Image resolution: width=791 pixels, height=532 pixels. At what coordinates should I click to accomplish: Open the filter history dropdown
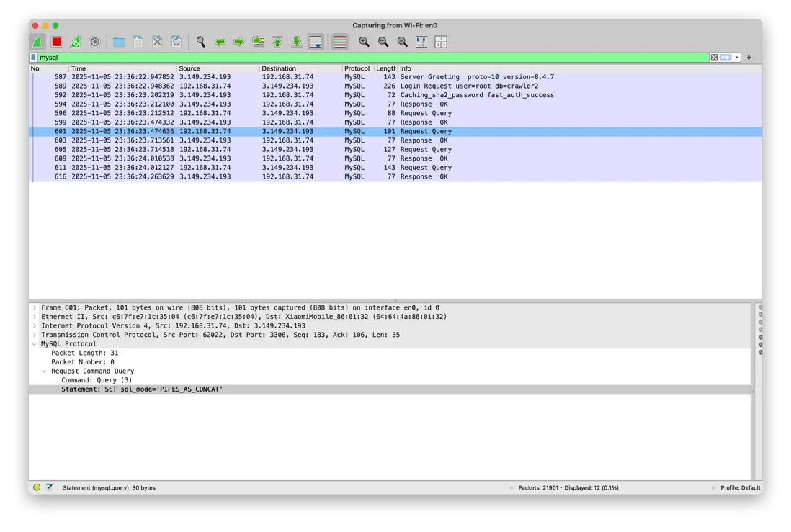[737, 58]
